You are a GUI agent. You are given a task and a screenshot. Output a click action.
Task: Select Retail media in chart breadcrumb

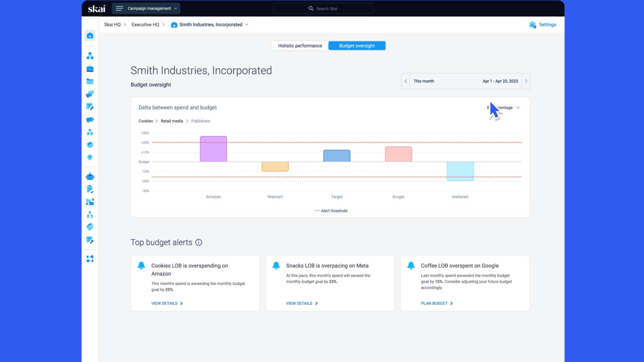171,121
